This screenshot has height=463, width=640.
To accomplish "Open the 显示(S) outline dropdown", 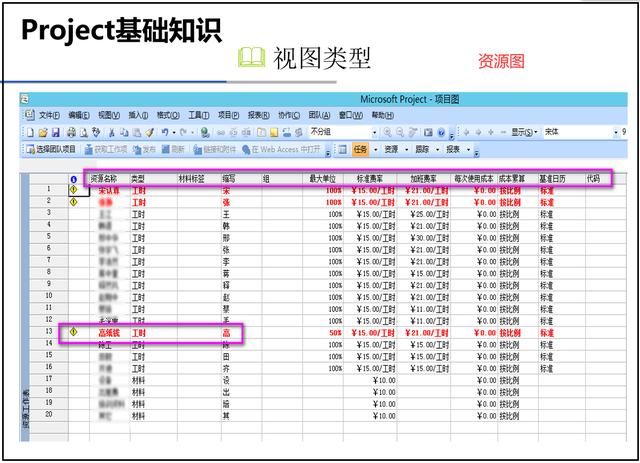I will tap(525, 132).
